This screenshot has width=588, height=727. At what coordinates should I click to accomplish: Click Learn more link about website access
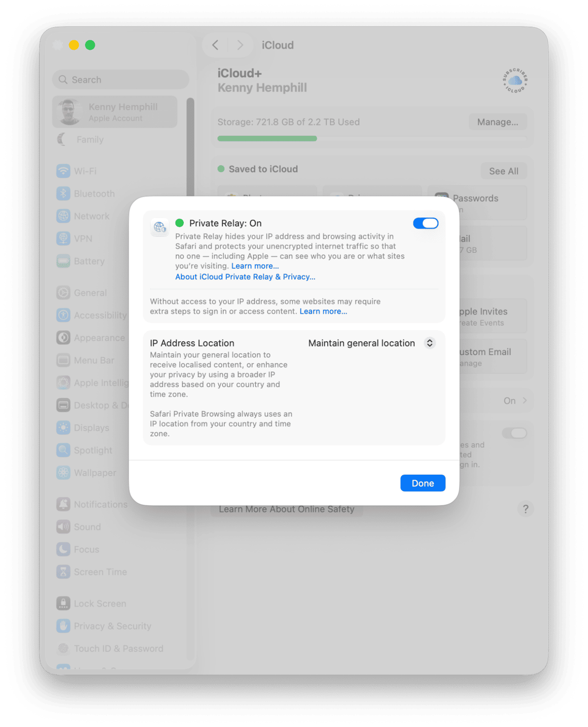(x=323, y=311)
